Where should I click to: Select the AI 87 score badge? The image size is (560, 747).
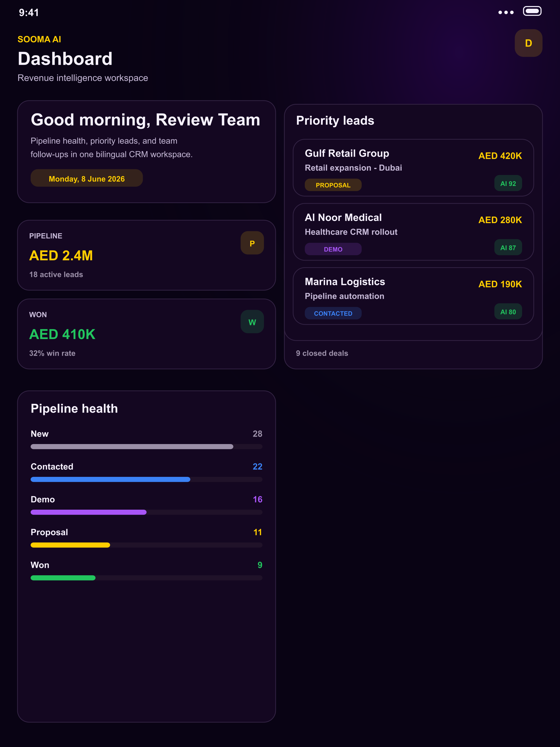(x=508, y=247)
